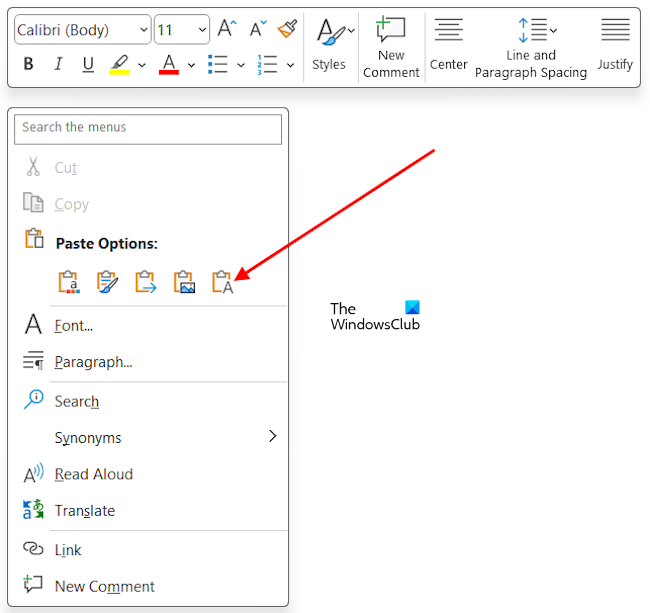Justify the paragraph text
The image size is (650, 613).
[615, 45]
